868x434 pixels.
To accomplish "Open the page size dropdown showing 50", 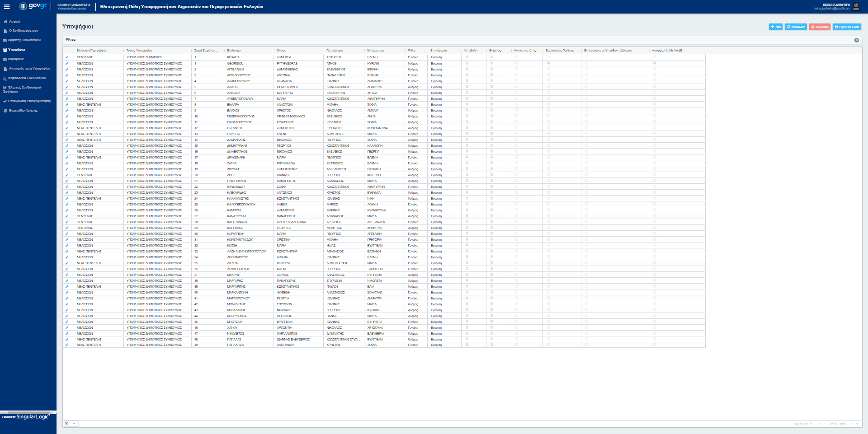I will pyautogui.click(x=70, y=424).
